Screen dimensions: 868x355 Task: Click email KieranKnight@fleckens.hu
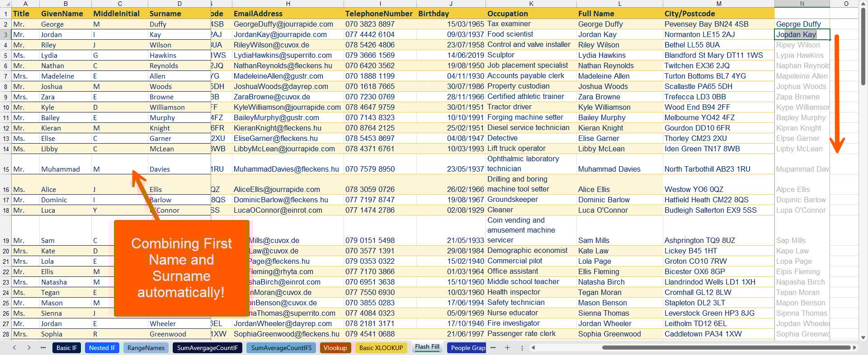pos(288,128)
